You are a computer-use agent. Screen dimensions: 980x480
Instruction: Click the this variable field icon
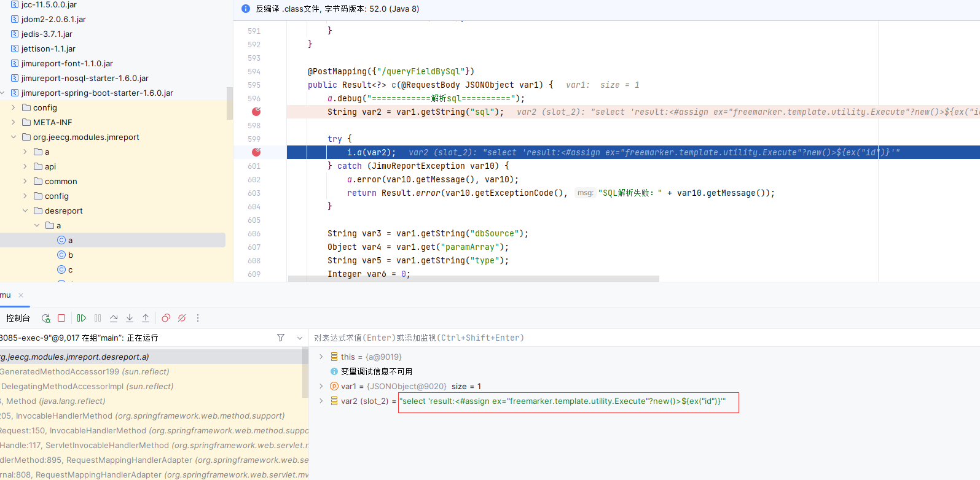point(334,357)
